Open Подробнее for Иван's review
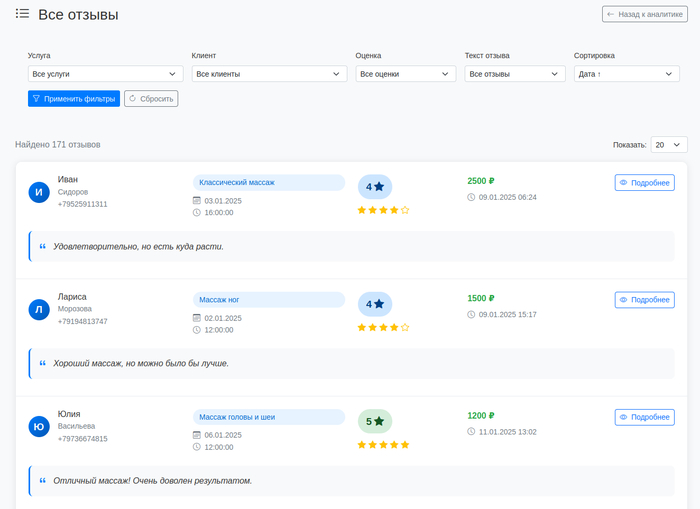 click(x=644, y=183)
